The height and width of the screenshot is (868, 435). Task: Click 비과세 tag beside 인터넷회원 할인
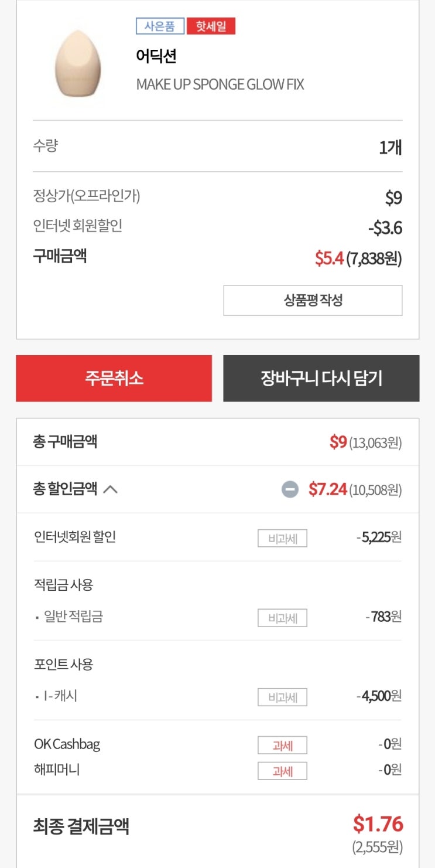282,538
